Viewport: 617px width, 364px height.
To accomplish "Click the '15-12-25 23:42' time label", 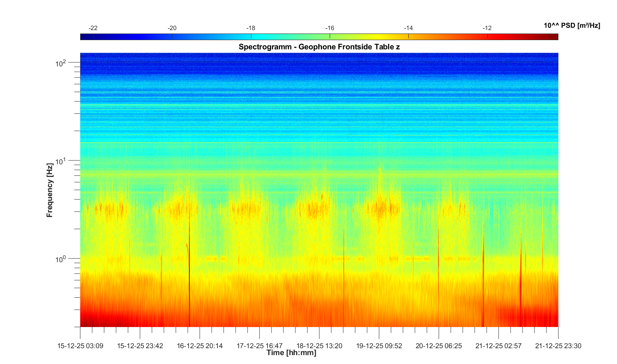I will tap(140, 346).
